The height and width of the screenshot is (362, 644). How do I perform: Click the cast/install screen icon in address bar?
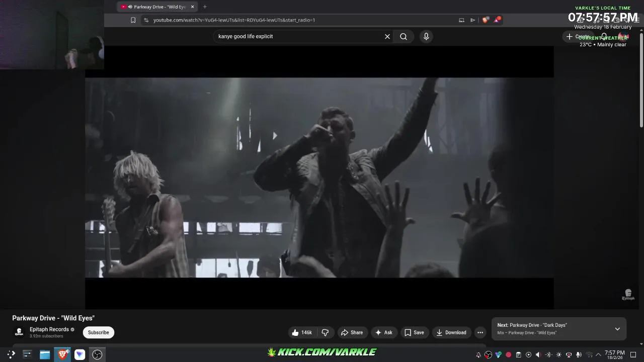pos(461,20)
